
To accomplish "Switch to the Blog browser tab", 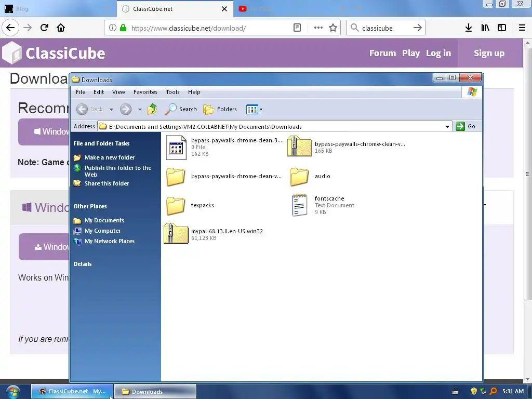I will pos(58,9).
